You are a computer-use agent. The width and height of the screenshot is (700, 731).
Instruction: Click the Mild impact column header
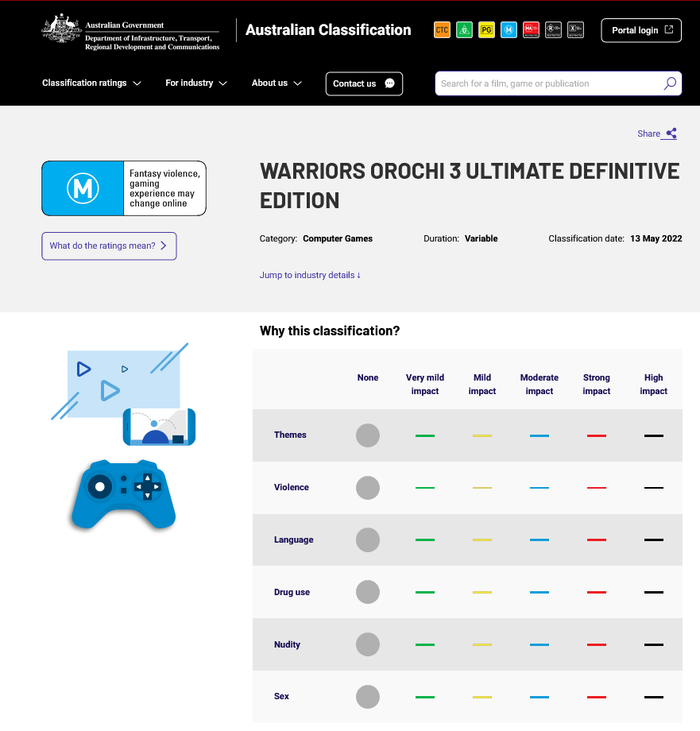(481, 384)
